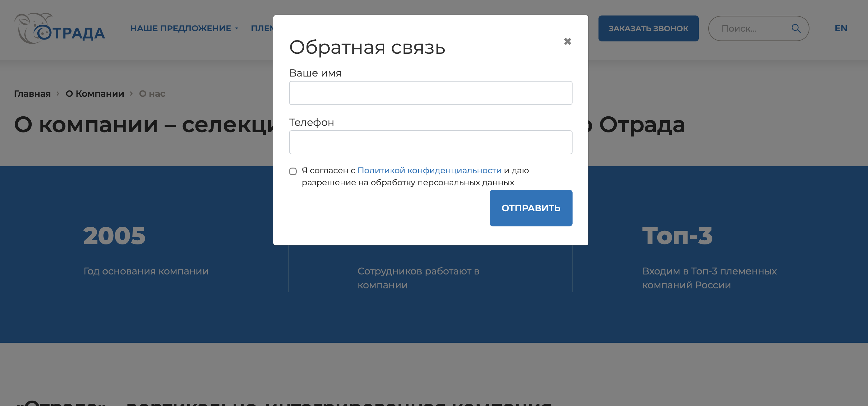Focus the Ваше имя text field
Viewport: 868px width, 406px height.
[430, 93]
